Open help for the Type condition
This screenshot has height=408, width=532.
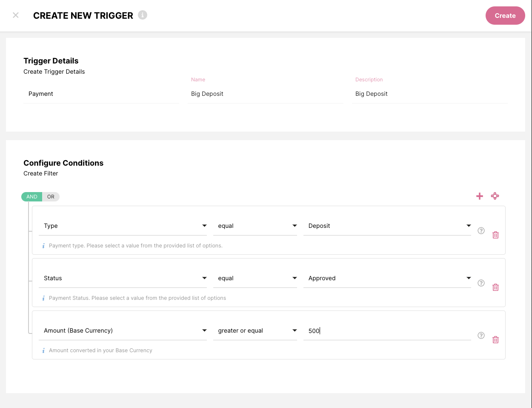481,231
